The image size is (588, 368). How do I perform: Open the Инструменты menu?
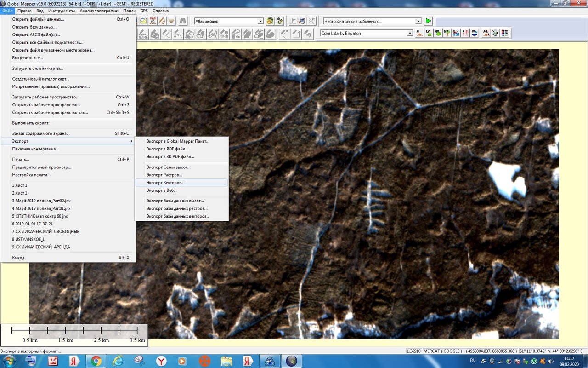[62, 11]
